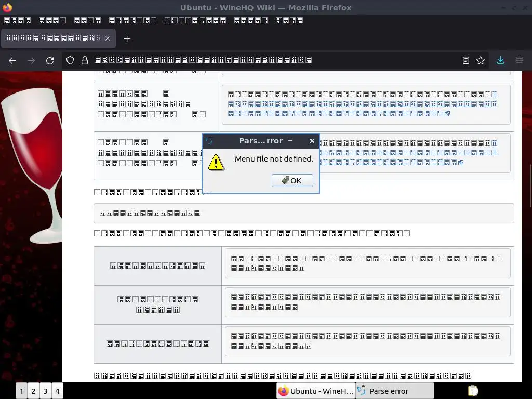Switch to workspace 4 in the taskbar
This screenshot has width=532, height=399.
57,391
